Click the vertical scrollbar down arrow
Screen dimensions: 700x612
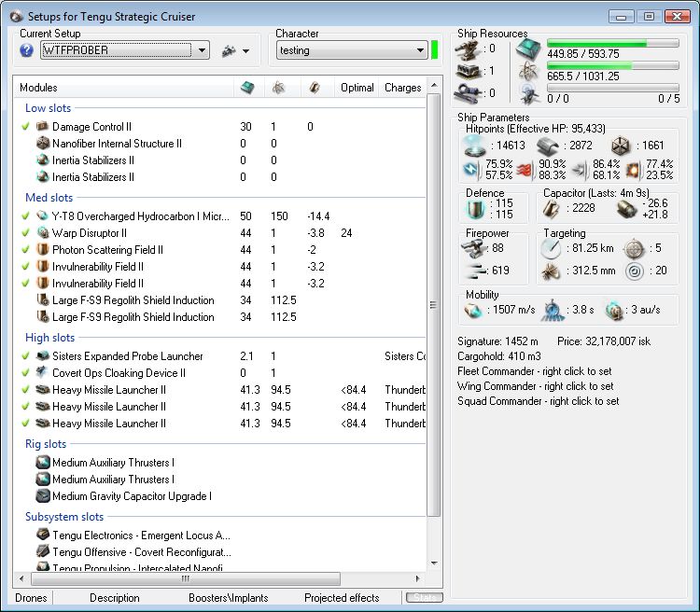tap(434, 563)
